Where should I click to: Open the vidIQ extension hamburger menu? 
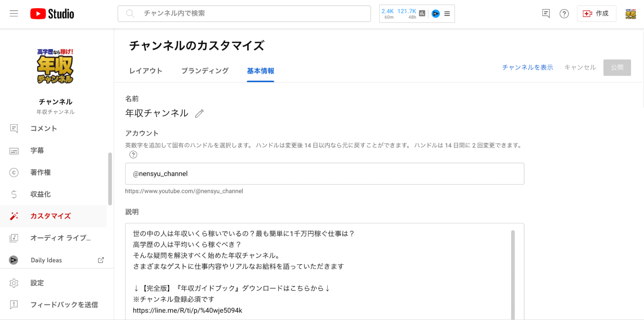tap(447, 14)
